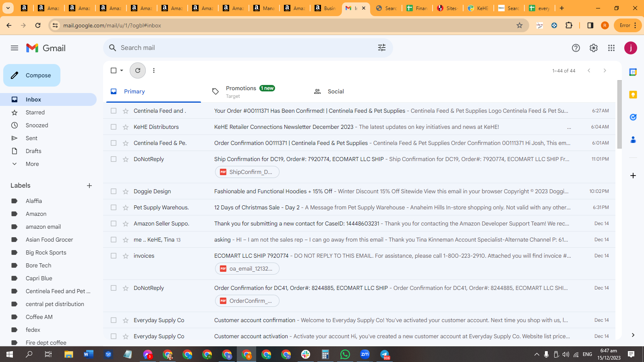644x362 pixels.
Task: Show search options filter icon
Action: 382,48
